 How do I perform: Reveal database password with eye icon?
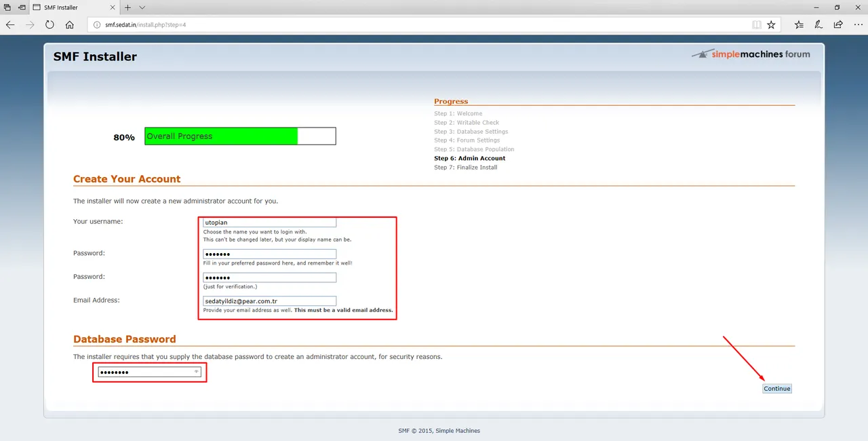coord(196,372)
